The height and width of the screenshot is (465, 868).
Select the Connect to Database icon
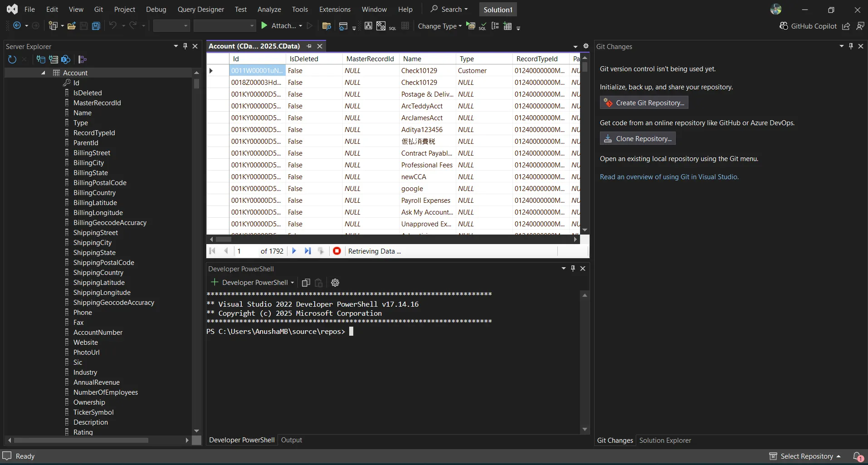[41, 59]
